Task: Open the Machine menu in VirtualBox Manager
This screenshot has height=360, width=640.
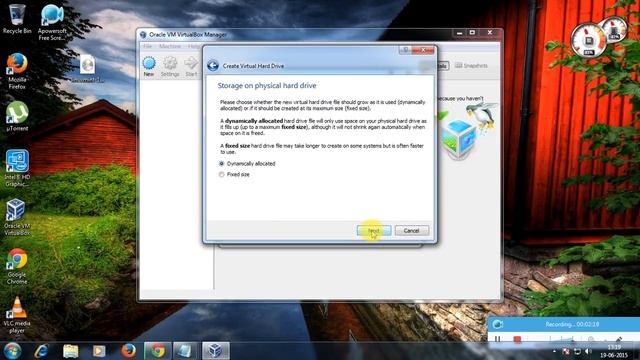Action: tap(170, 47)
